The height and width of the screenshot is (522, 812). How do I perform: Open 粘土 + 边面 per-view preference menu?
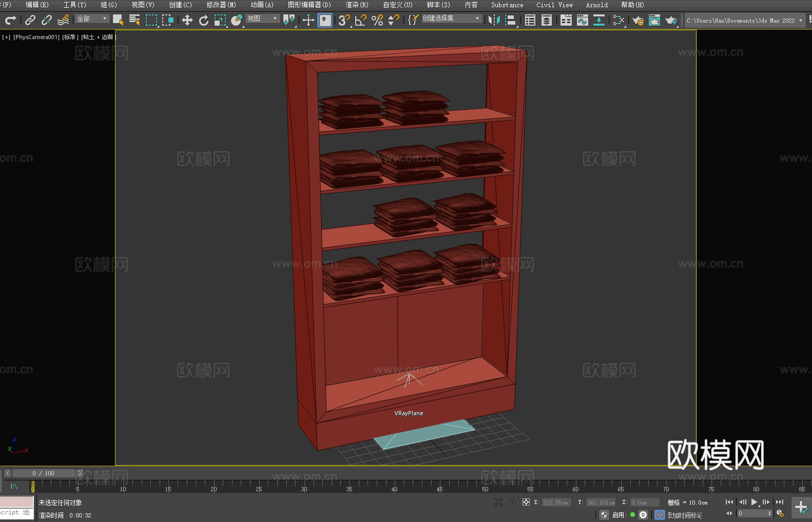tap(98, 37)
